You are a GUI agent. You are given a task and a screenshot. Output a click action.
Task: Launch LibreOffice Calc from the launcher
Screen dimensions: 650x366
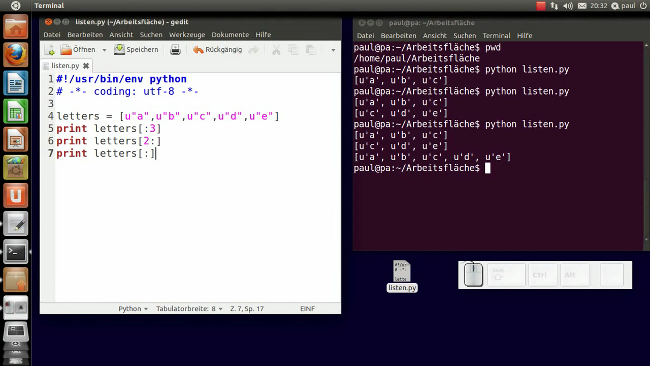click(16, 111)
